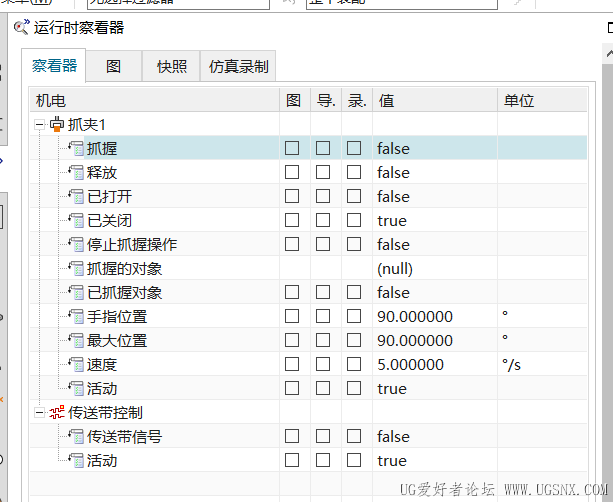Click the 导. column header

(326, 100)
